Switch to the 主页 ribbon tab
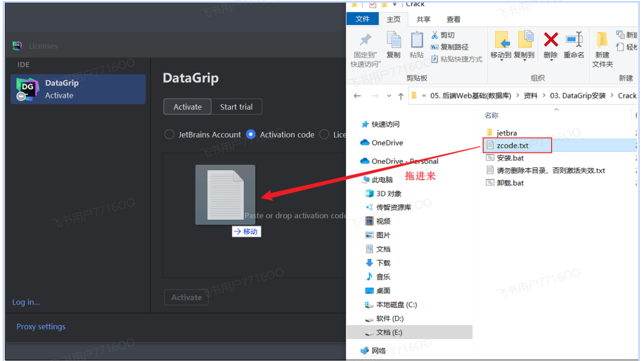The image size is (644, 361). [x=393, y=19]
